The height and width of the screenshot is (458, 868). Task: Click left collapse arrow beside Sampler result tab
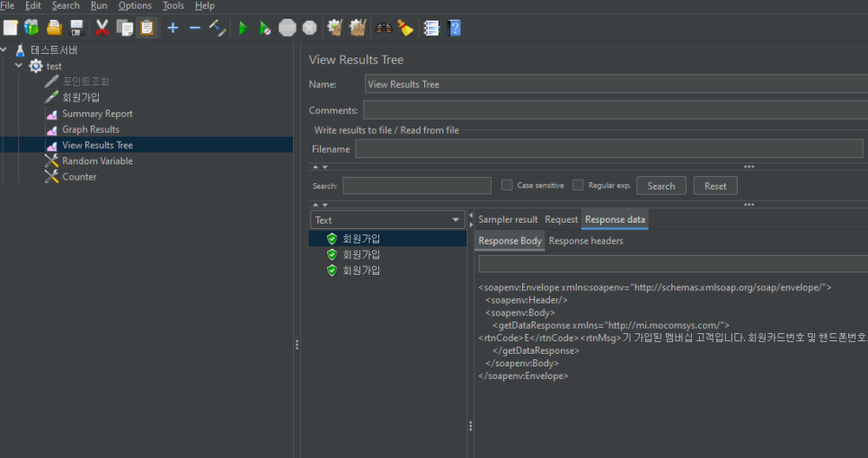click(471, 216)
